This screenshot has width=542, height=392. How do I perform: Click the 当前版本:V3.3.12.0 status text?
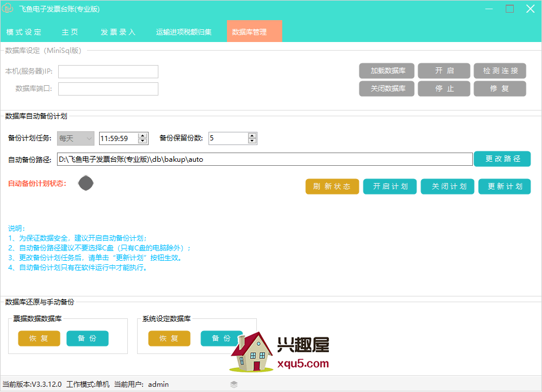[32, 385]
